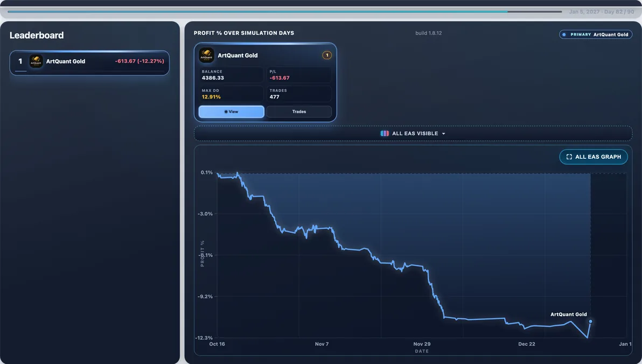The image size is (642, 364).
Task: Click the ArtQuant Gold name on EA card
Action: [x=238, y=55]
